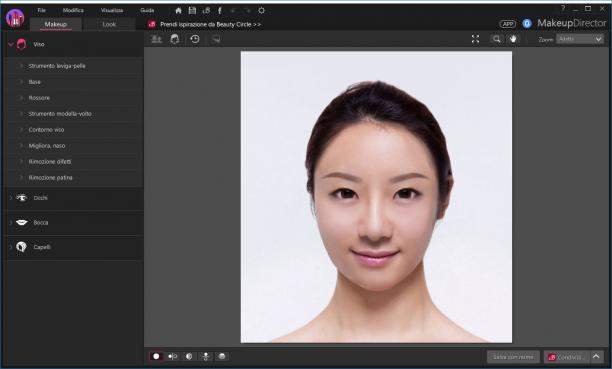Select the magnifier zoom tool

point(496,39)
